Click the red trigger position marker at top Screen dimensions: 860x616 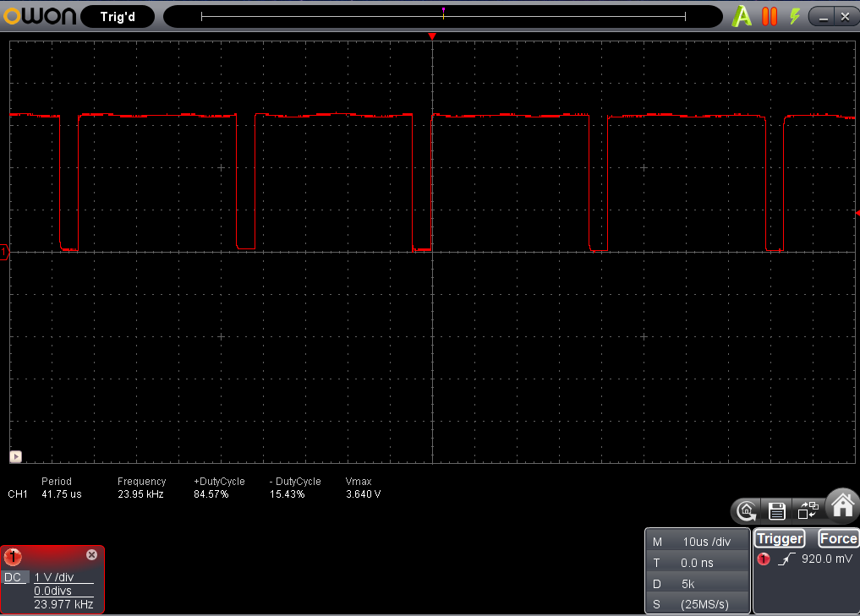tap(432, 37)
